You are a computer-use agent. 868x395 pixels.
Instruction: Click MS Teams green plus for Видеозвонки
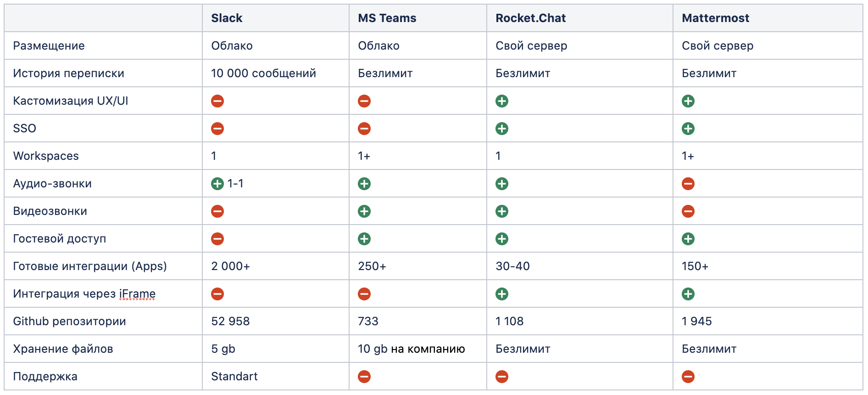(x=364, y=211)
